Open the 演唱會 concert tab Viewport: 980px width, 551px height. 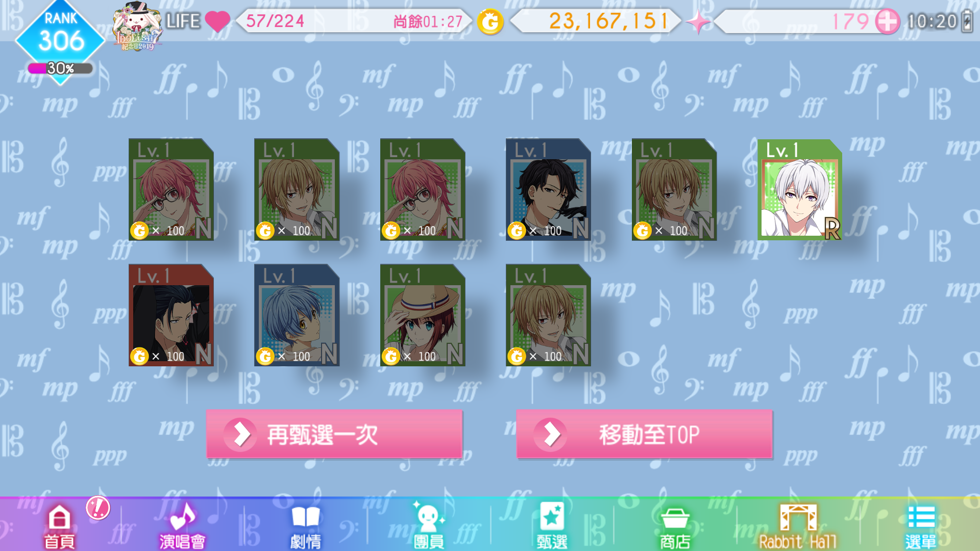pos(182,527)
